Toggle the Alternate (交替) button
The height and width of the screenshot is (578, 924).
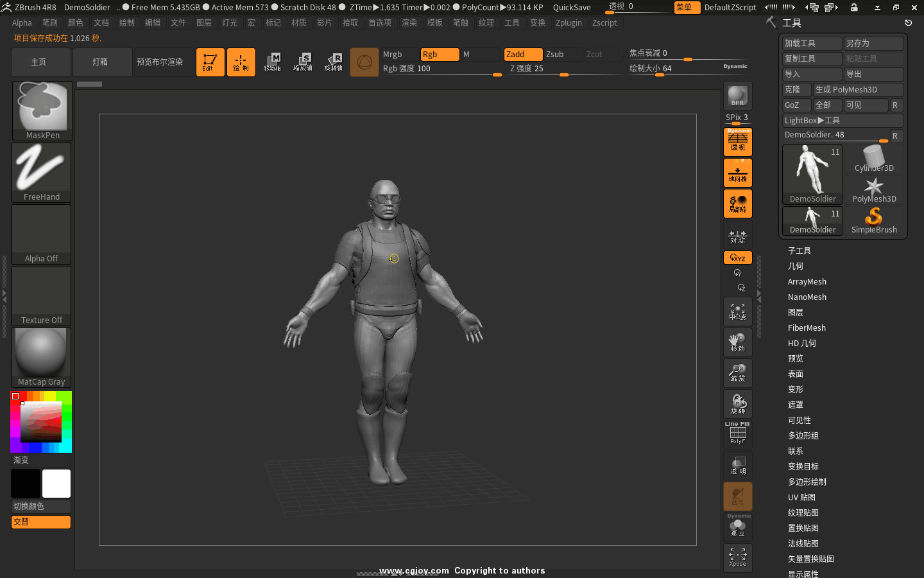pyautogui.click(x=41, y=521)
